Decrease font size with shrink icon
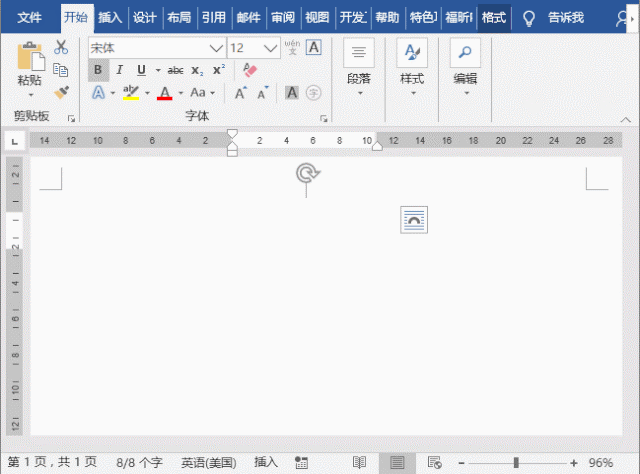 (x=263, y=93)
